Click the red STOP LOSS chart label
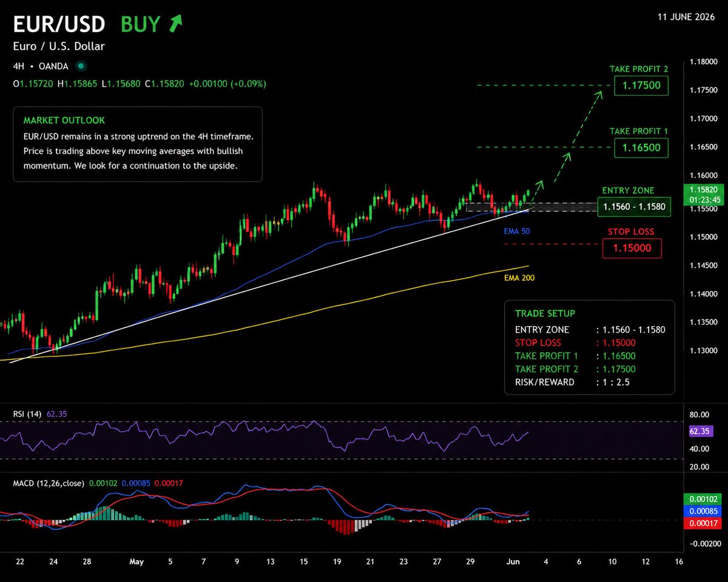This screenshot has height=582, width=728. (x=631, y=232)
